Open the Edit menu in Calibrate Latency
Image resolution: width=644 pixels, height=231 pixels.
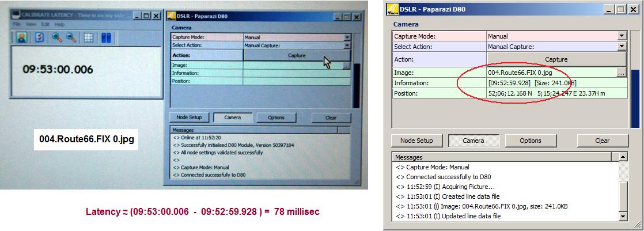coord(45,25)
